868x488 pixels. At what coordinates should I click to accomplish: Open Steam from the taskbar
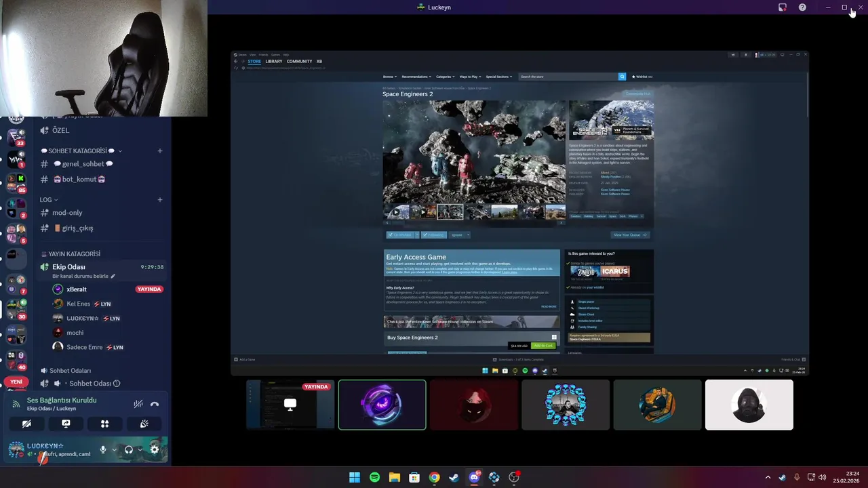tap(454, 477)
